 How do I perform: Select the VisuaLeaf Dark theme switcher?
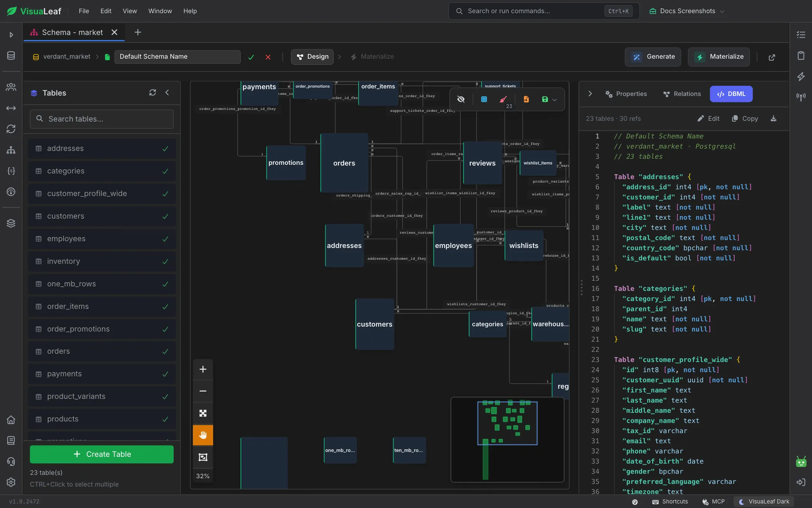click(764, 502)
